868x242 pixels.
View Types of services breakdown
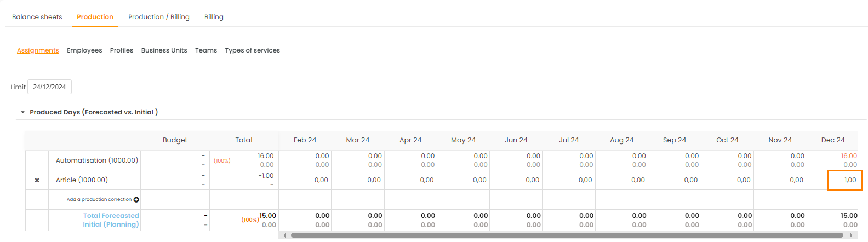(252, 50)
